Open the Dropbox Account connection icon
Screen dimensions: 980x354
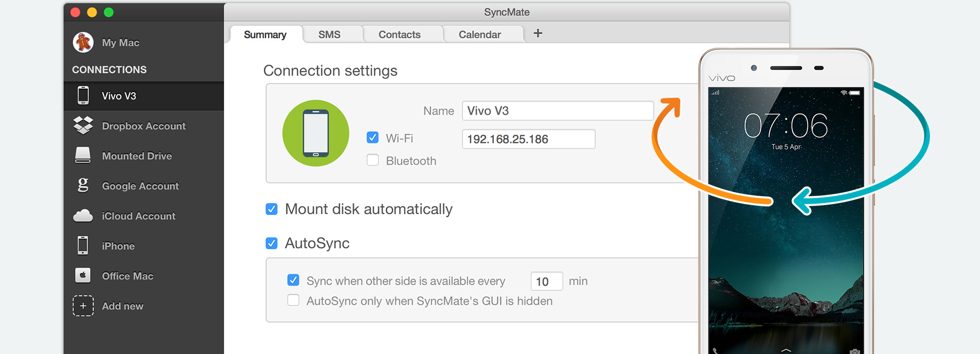point(83,125)
